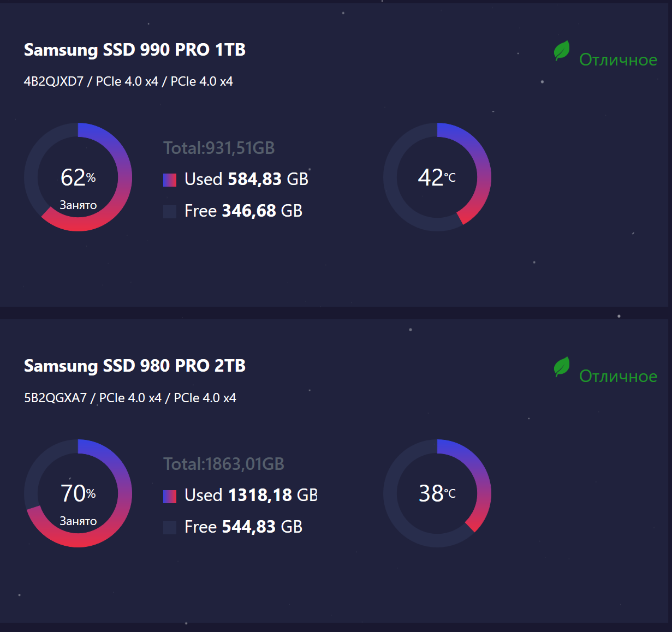Image resolution: width=672 pixels, height=632 pixels.
Task: Click the Used gradient swatch beside 1318,18 GB
Action: (170, 496)
